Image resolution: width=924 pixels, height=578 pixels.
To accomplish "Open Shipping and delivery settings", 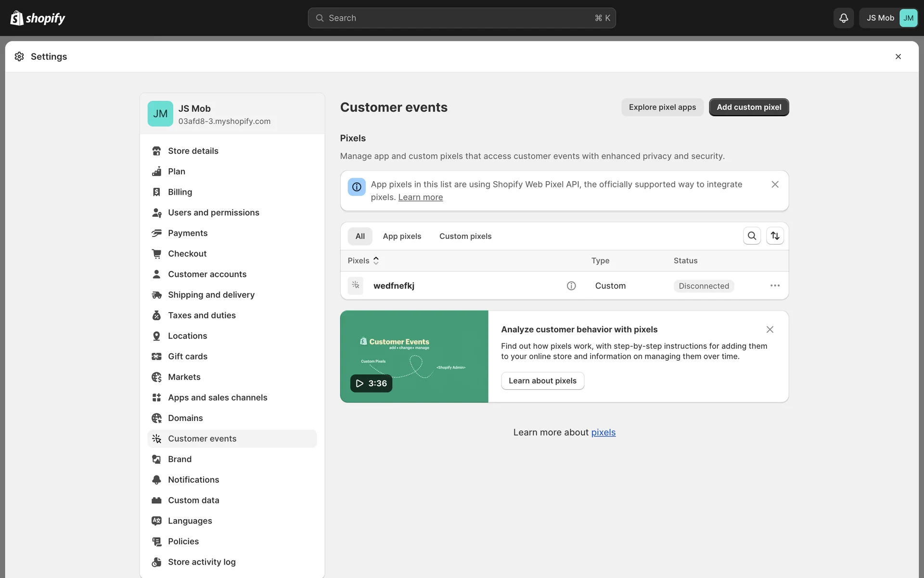I will pyautogui.click(x=211, y=295).
